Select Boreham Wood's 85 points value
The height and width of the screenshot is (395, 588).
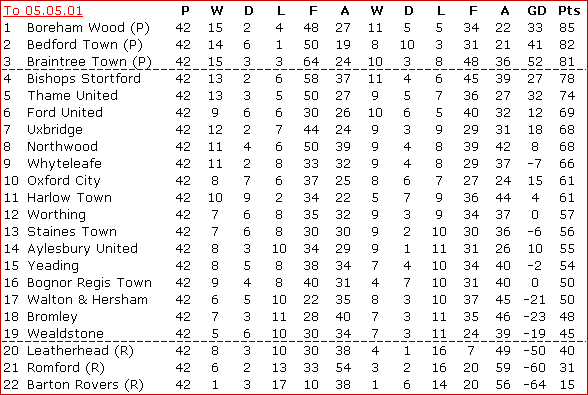[567, 28]
